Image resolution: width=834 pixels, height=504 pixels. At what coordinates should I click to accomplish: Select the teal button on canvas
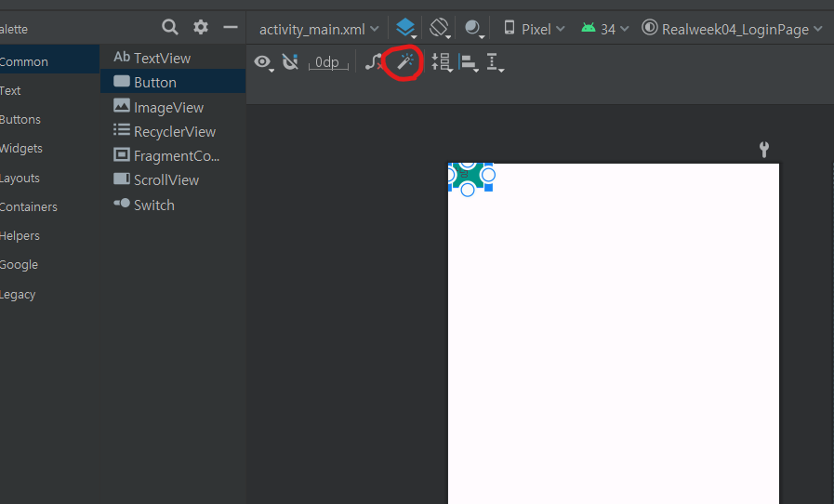pos(468,177)
